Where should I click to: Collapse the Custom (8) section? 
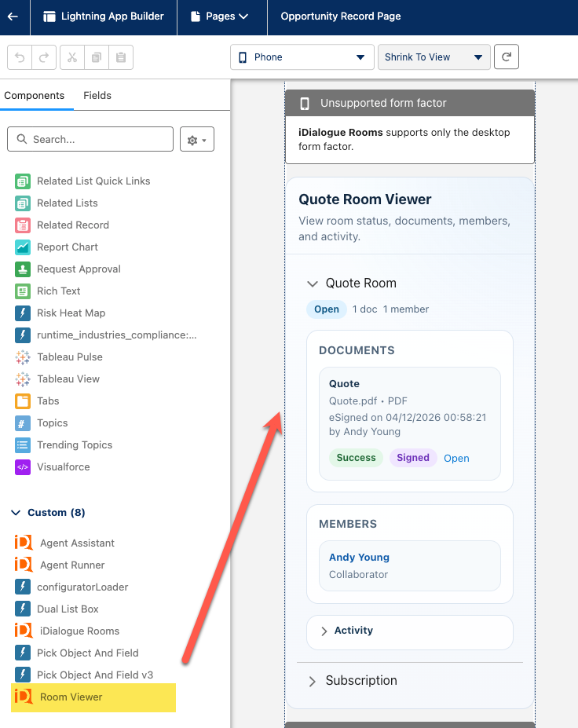(x=16, y=513)
